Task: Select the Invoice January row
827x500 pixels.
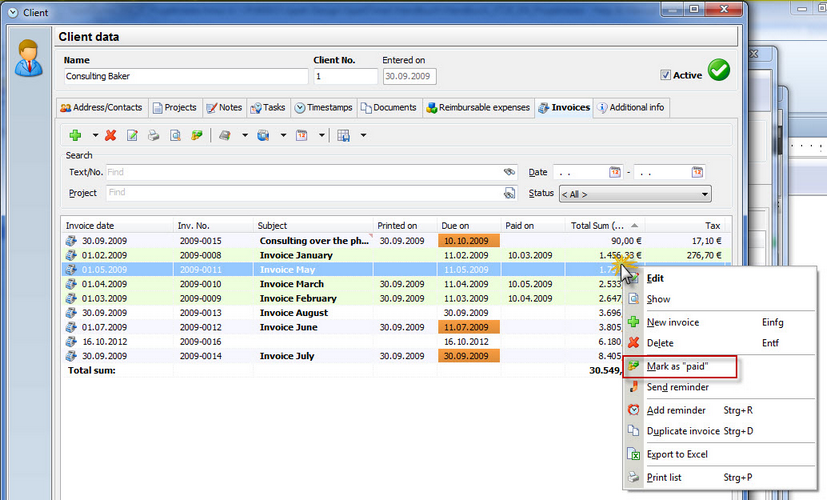Action: [x=396, y=255]
